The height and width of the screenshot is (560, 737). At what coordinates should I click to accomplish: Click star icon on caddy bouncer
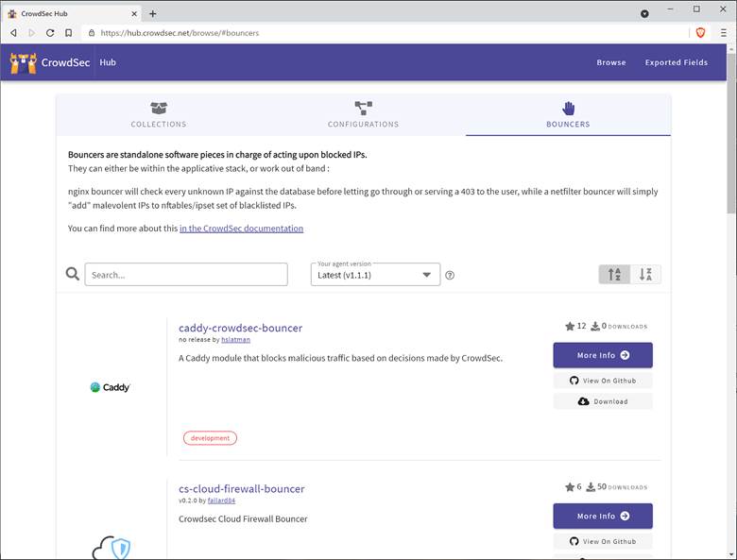click(570, 326)
